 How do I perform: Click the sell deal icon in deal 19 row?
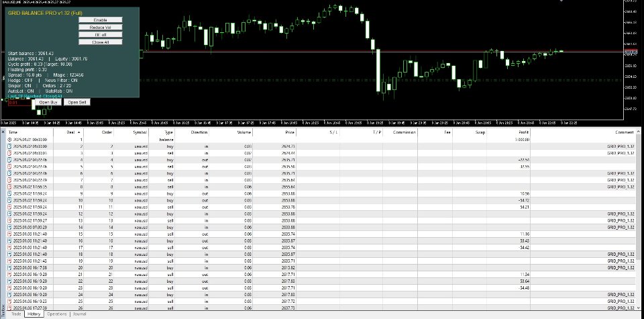[x=10, y=261]
